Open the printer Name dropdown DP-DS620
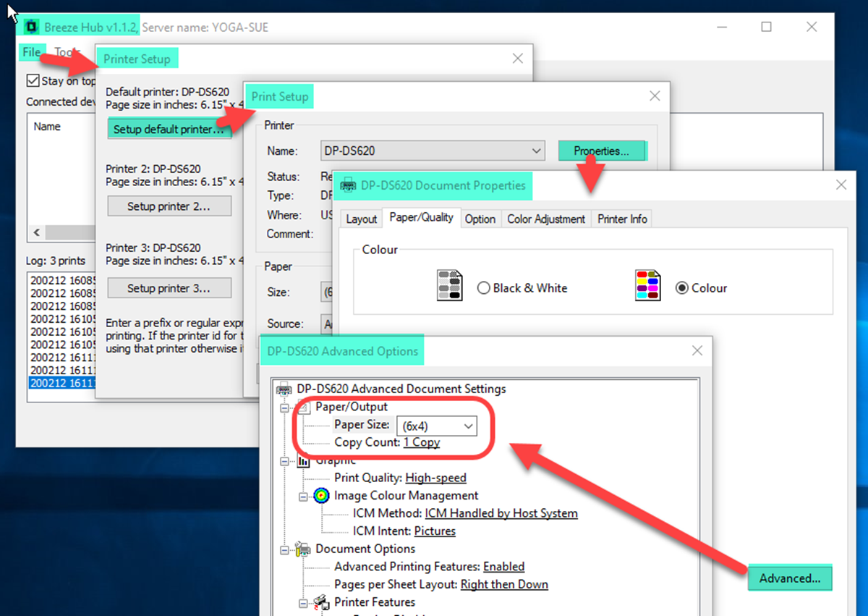This screenshot has height=616, width=868. pyautogui.click(x=433, y=151)
